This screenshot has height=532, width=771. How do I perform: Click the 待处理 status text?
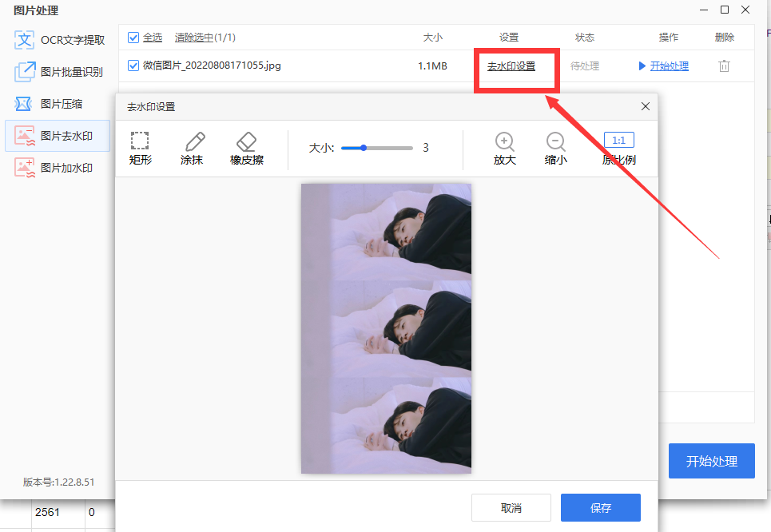pyautogui.click(x=585, y=66)
